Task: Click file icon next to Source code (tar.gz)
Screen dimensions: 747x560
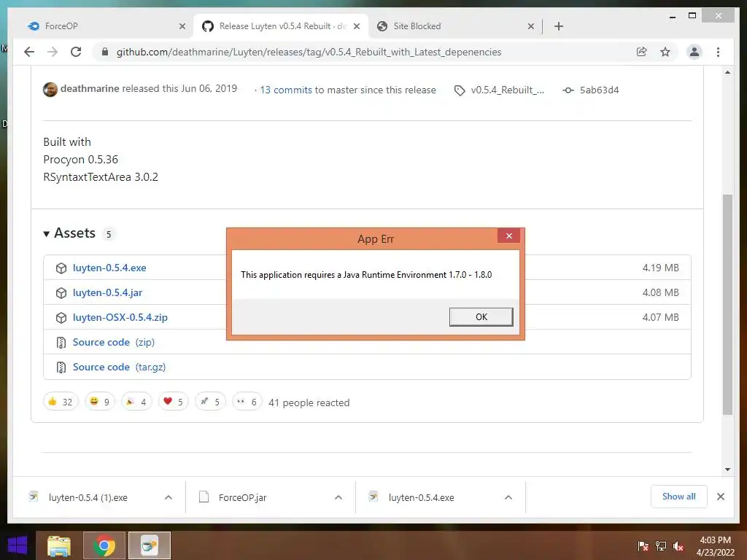Action: pyautogui.click(x=61, y=367)
